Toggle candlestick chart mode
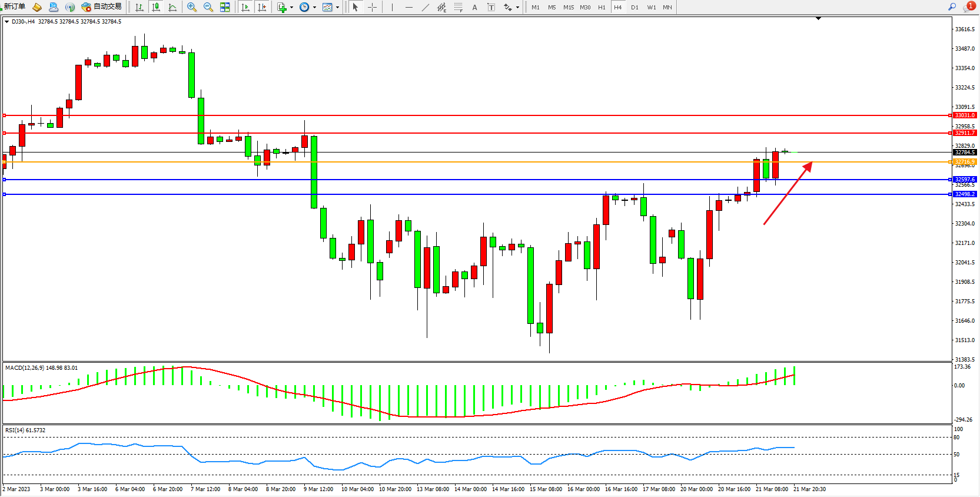The height and width of the screenshot is (497, 980). point(156,7)
